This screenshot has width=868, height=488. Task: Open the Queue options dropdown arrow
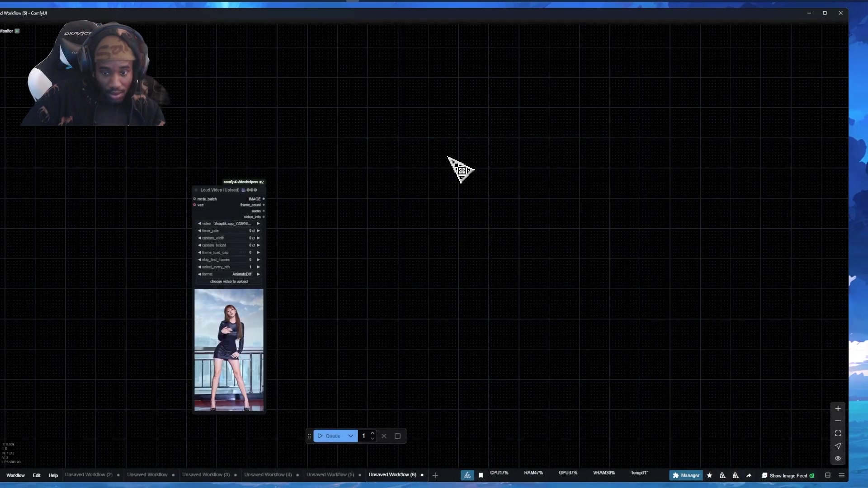point(350,436)
